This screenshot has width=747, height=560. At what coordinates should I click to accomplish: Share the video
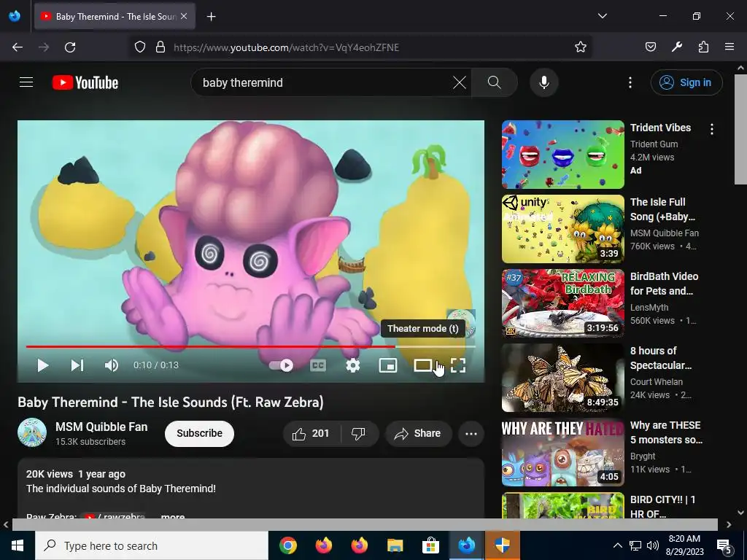click(419, 433)
